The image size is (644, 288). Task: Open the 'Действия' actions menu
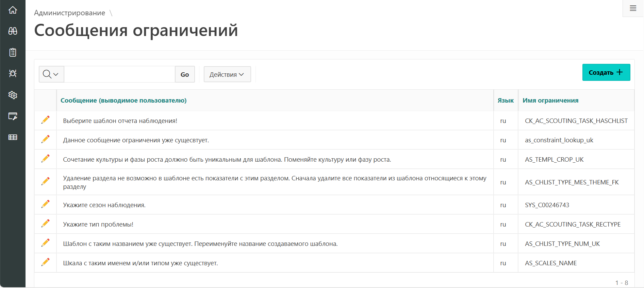[227, 74]
